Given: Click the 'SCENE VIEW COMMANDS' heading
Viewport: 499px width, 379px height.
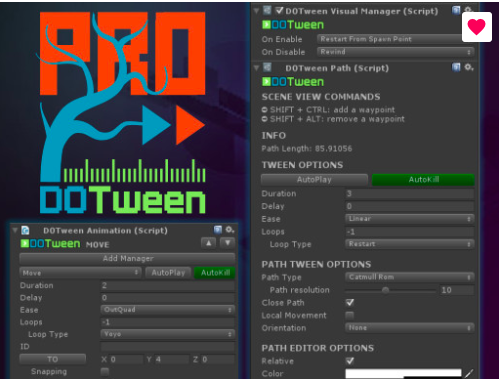Looking at the screenshot, I should click(x=321, y=97).
